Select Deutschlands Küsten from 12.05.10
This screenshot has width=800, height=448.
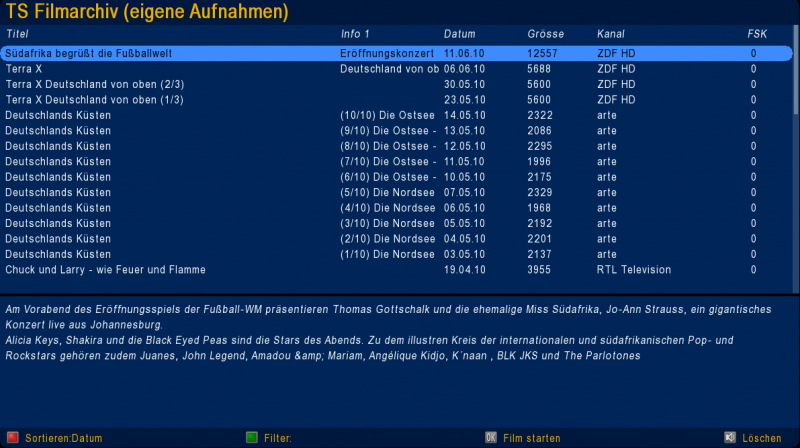click(396, 146)
